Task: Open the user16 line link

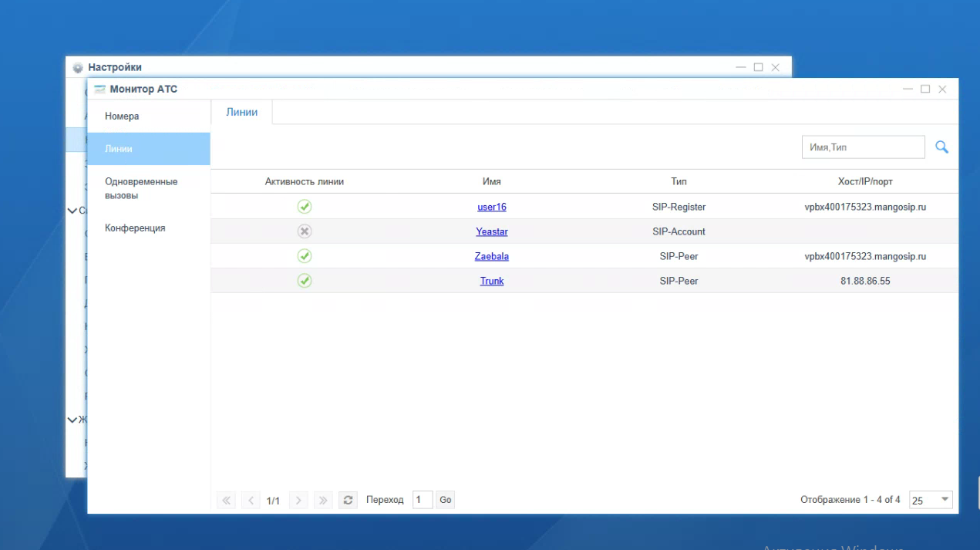Action: click(x=492, y=207)
